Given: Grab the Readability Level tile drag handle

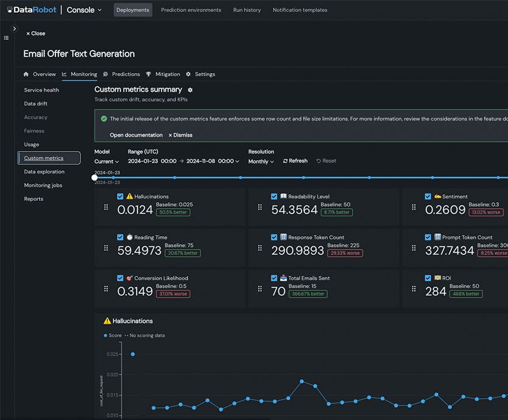Looking at the screenshot, I should 260,207.
